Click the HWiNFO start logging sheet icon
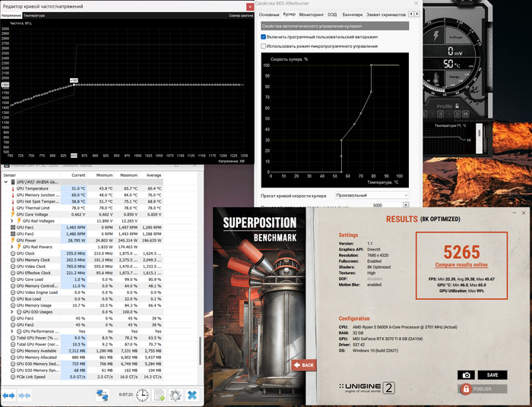 160,396
